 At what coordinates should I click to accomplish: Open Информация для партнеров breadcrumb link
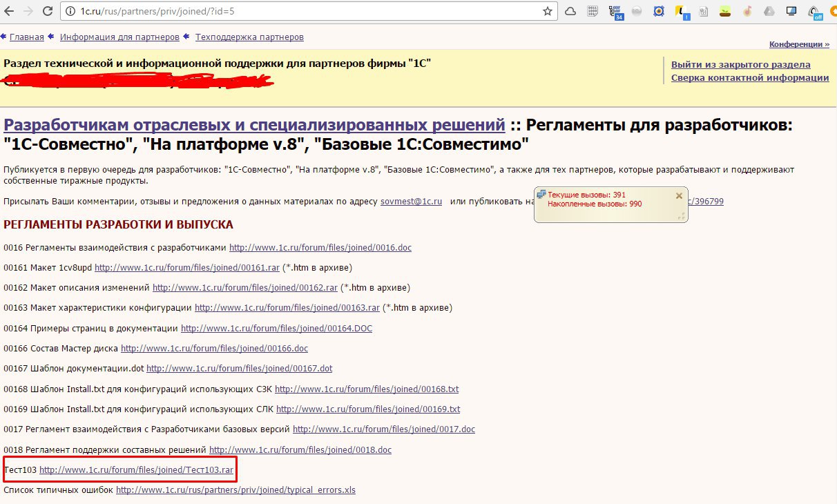(x=119, y=37)
